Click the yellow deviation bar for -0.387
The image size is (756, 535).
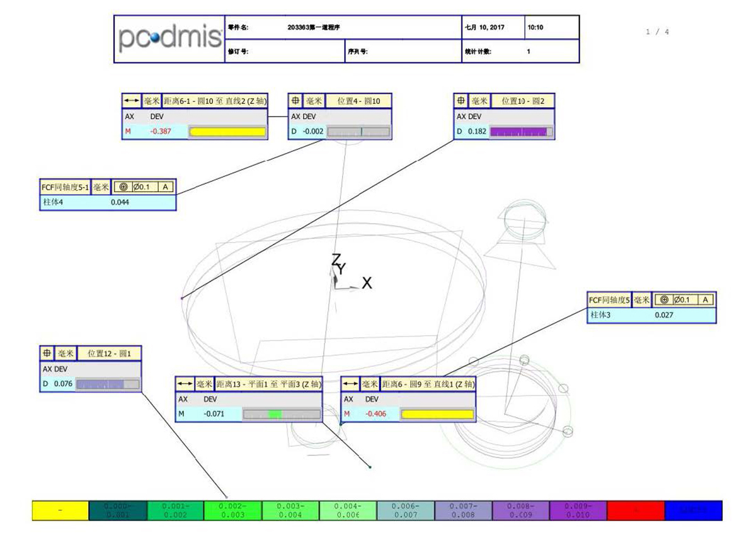pos(227,132)
